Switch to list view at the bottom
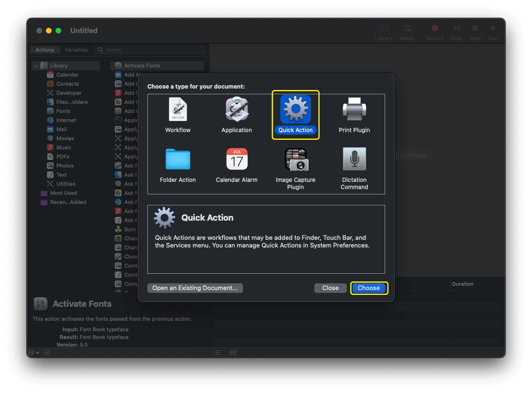This screenshot has height=393, width=532. [x=217, y=352]
